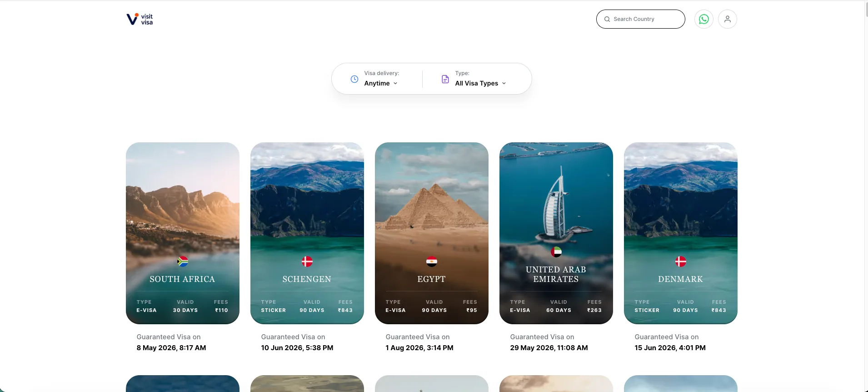Screen dimensions: 868x392
Task: Click the 60 DAYS validity value
Action: (559, 310)
